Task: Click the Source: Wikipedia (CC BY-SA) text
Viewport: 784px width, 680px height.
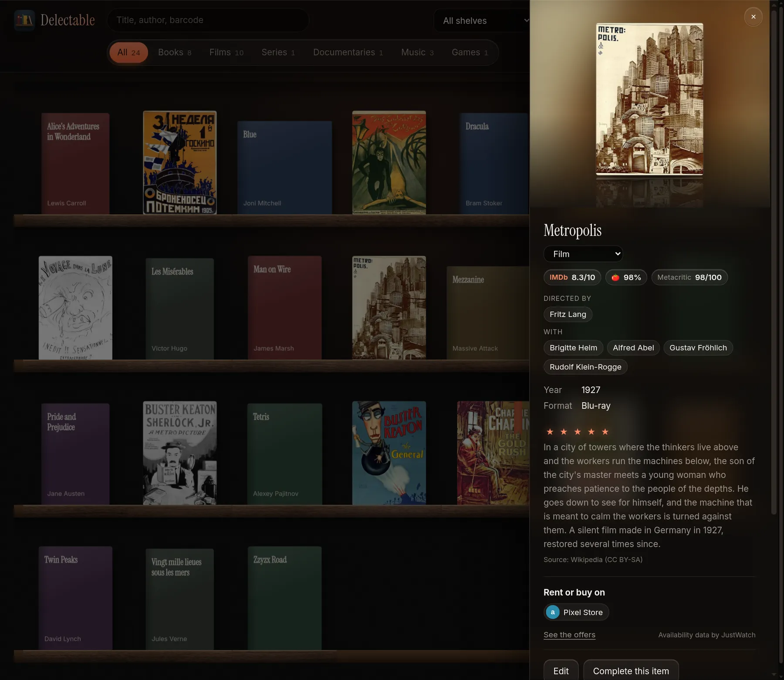Action: click(593, 559)
